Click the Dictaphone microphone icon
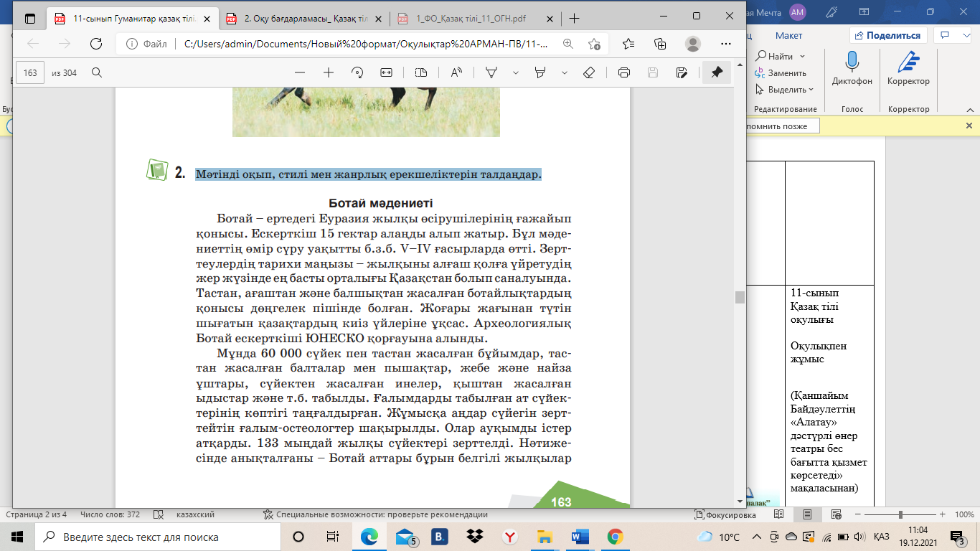The height and width of the screenshot is (551, 980). tap(852, 62)
